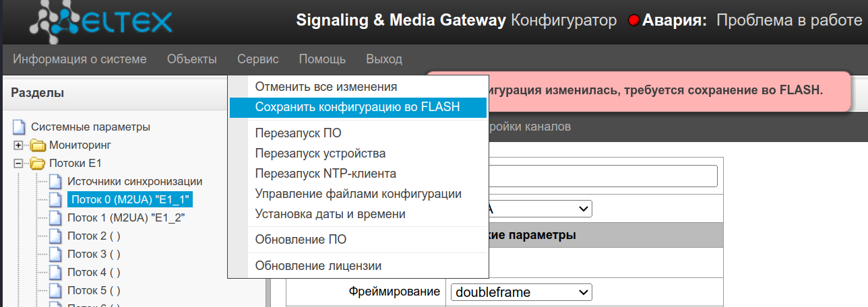
Task: Select Сохранить конфигурацию во FLASH
Action: click(357, 107)
